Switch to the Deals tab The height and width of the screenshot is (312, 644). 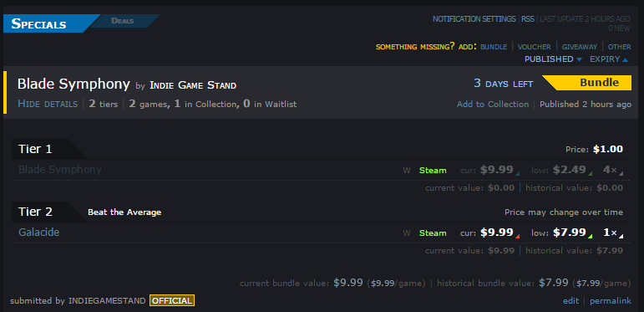123,21
